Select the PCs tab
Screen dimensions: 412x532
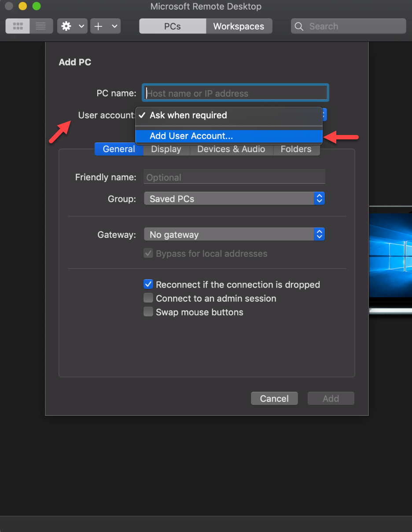(173, 26)
